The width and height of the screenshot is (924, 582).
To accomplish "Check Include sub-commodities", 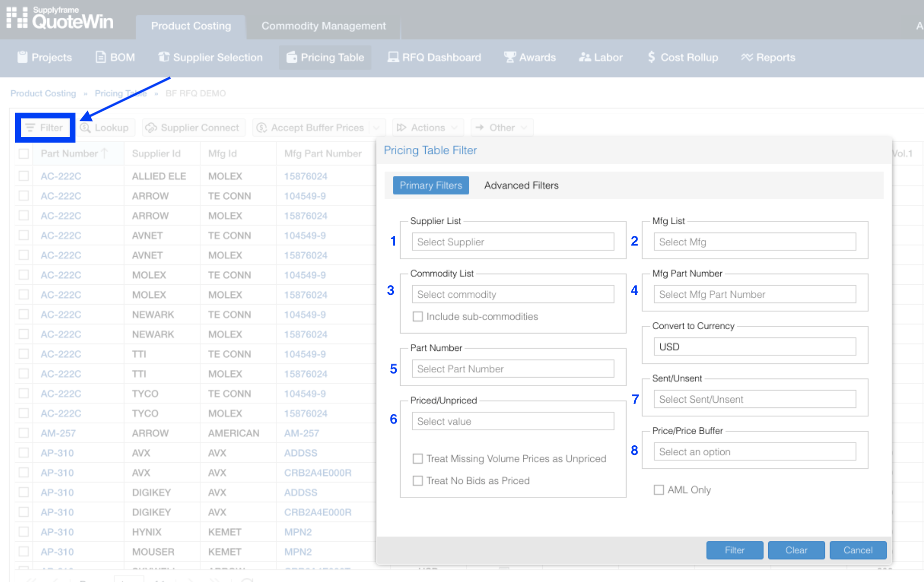I will point(417,317).
